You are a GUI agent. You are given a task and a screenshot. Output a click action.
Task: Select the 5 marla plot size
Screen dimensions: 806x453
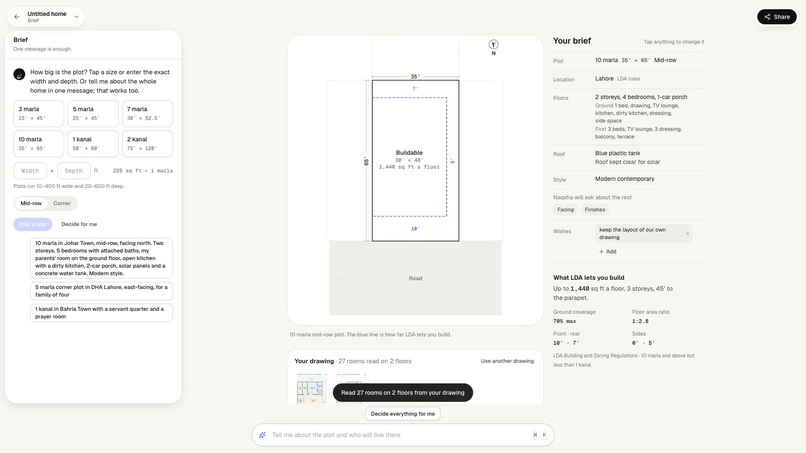pos(93,113)
